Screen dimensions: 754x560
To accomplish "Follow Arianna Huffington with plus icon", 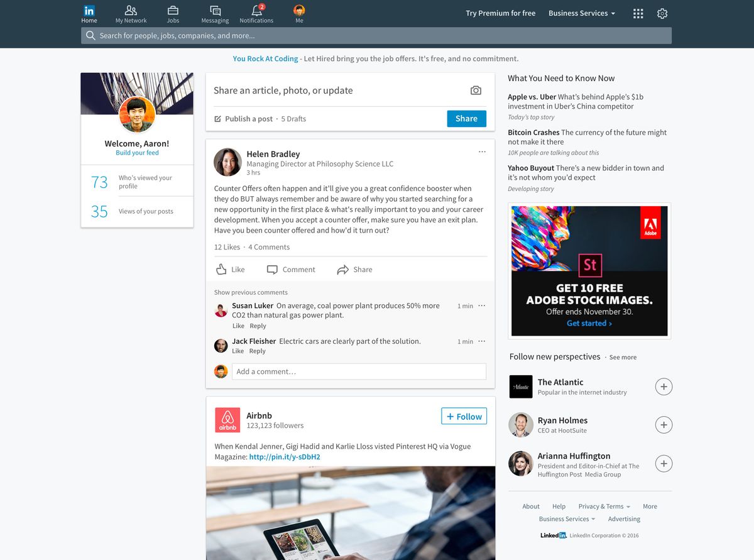I will [x=664, y=464].
